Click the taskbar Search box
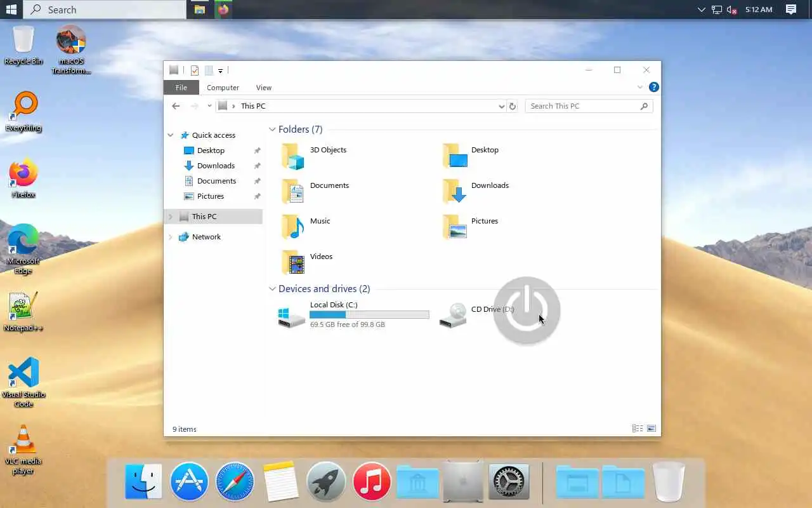Screen dimensions: 812x508 click(105, 10)
